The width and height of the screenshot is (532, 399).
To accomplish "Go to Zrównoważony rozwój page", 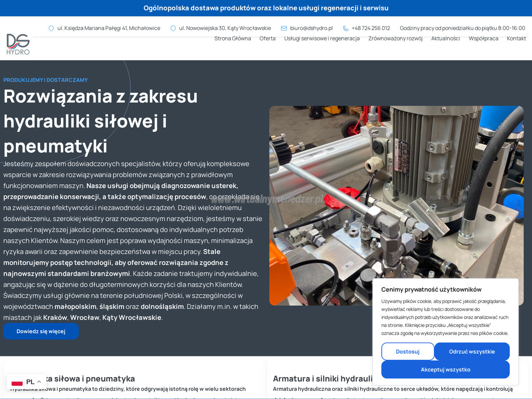I will 395,39.
